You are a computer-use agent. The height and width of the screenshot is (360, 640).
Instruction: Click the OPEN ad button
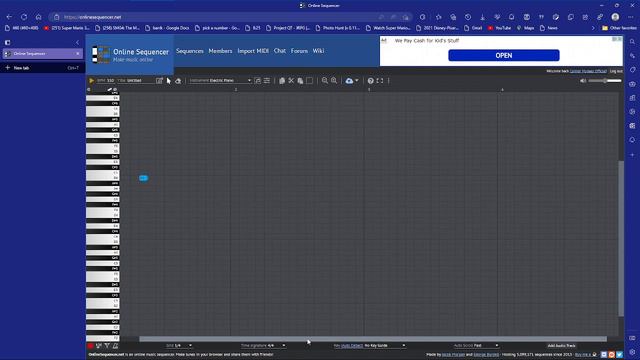(504, 56)
